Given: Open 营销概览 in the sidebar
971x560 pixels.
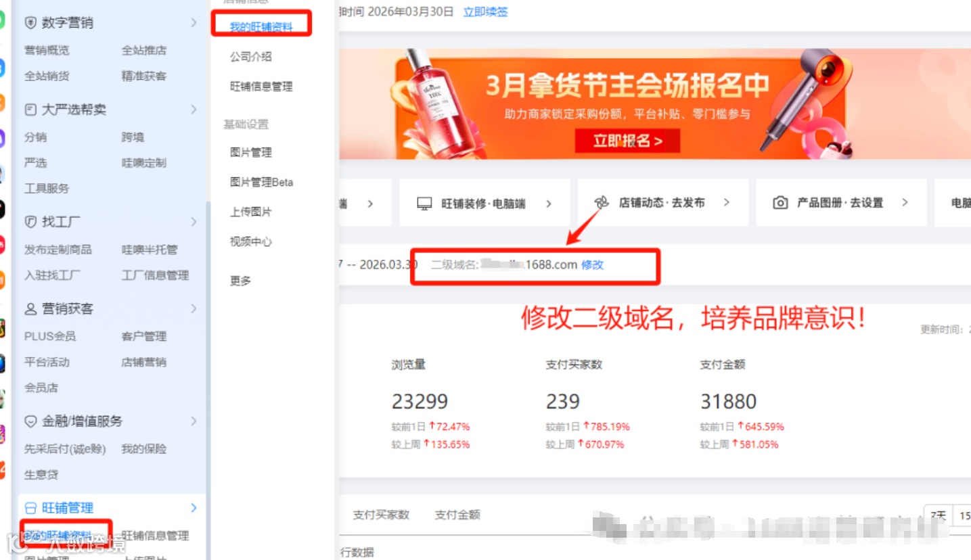Looking at the screenshot, I should pyautogui.click(x=47, y=50).
